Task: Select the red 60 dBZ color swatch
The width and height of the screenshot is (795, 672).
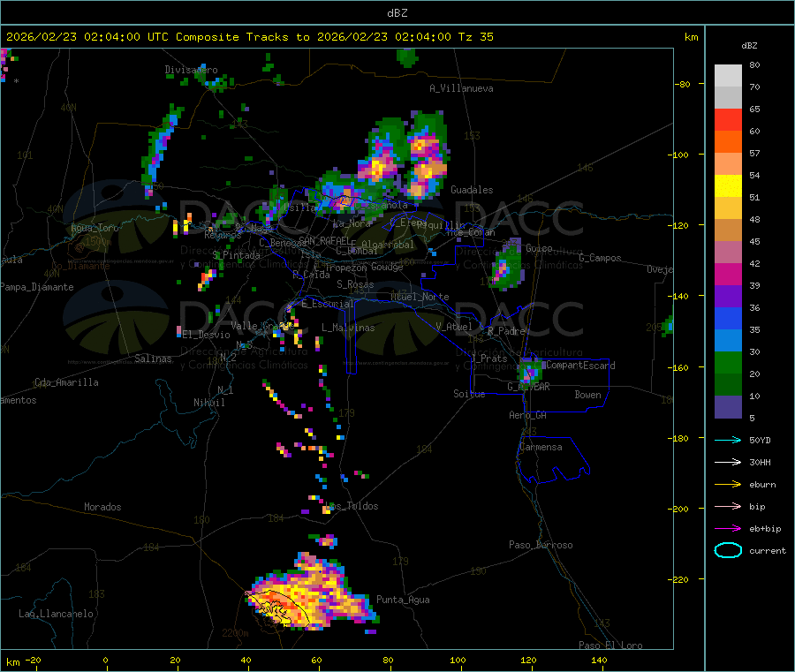Action: pyautogui.click(x=728, y=119)
